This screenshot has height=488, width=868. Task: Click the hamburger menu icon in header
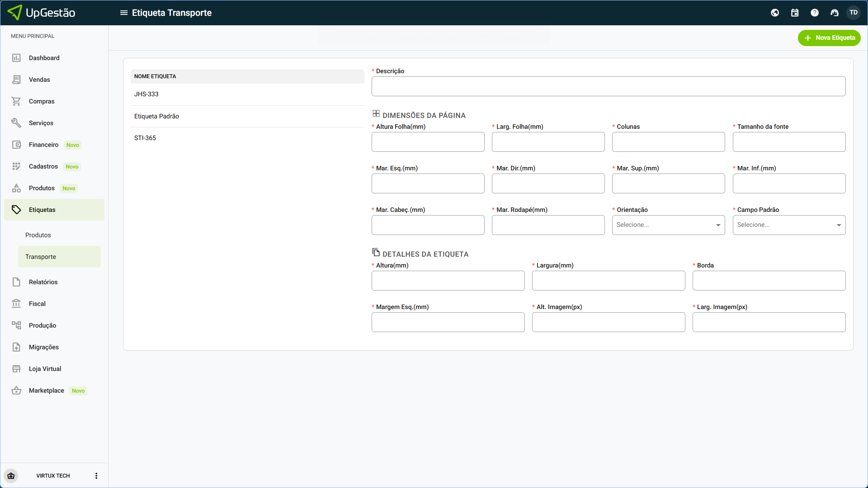click(x=123, y=13)
